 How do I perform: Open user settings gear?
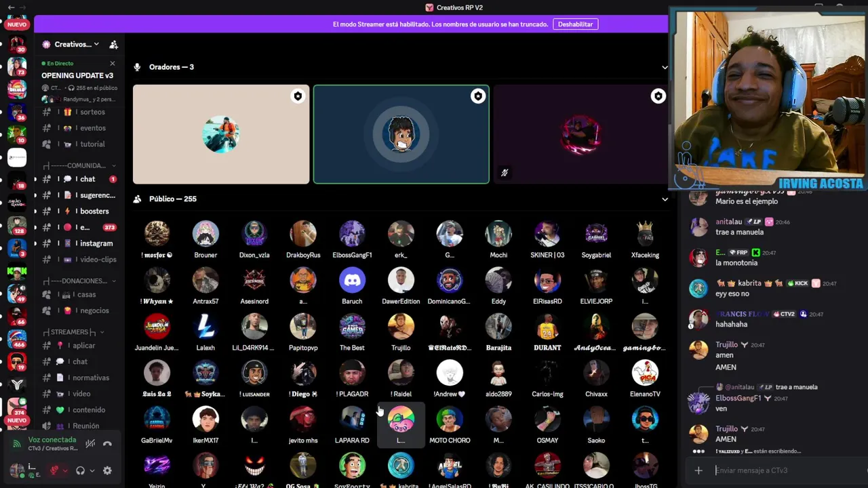(107, 470)
